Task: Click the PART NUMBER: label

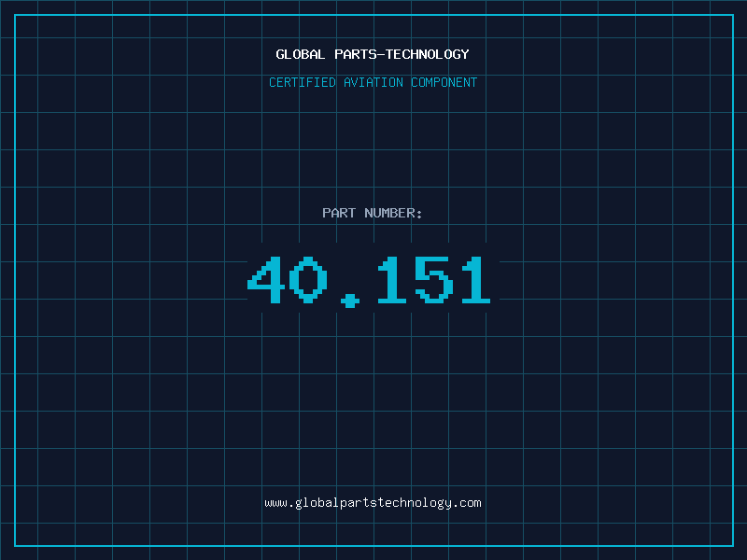Action: [373, 213]
